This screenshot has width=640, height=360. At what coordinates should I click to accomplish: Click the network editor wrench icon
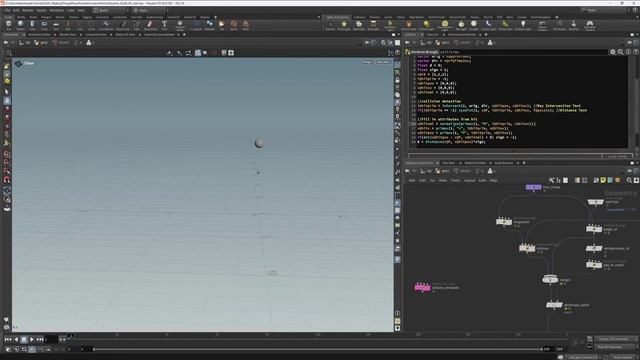551,180
